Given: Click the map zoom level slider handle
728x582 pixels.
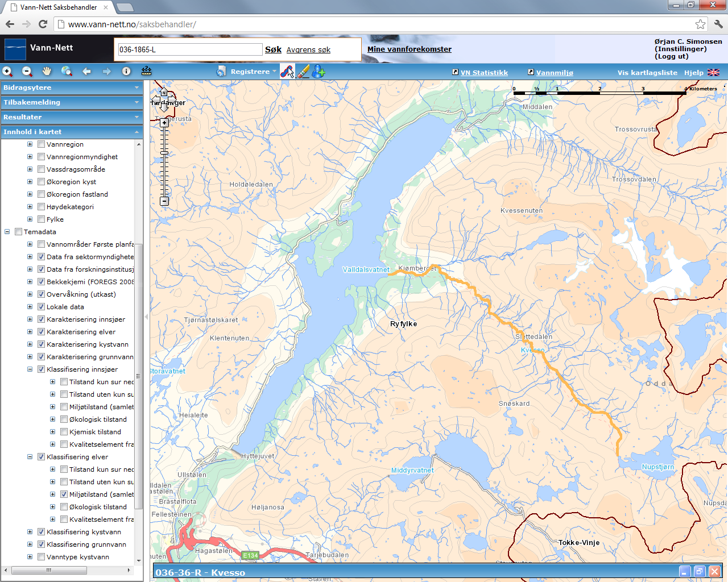Looking at the screenshot, I should [x=164, y=152].
